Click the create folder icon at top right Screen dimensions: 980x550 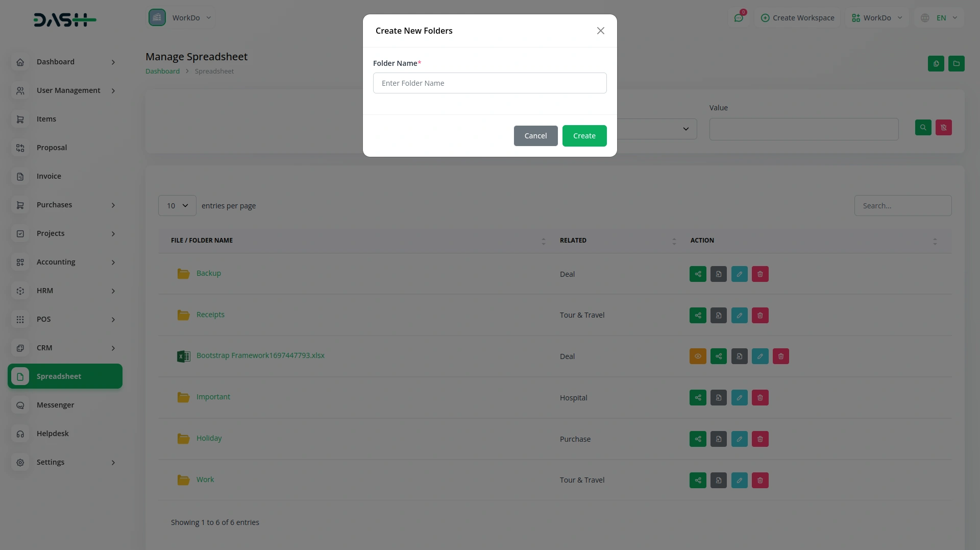(956, 64)
